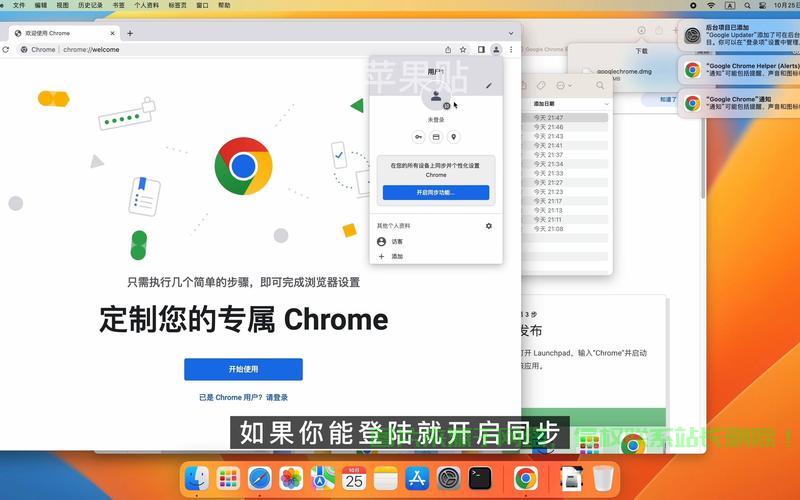This screenshot has width=800, height=500.
Task: Click Spotlight search in menu bar
Action: point(747,5)
